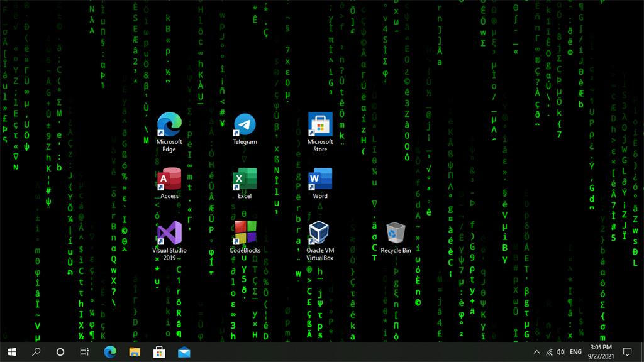This screenshot has height=362, width=644.
Task: Show hidden system tray icons
Action: [x=536, y=352]
